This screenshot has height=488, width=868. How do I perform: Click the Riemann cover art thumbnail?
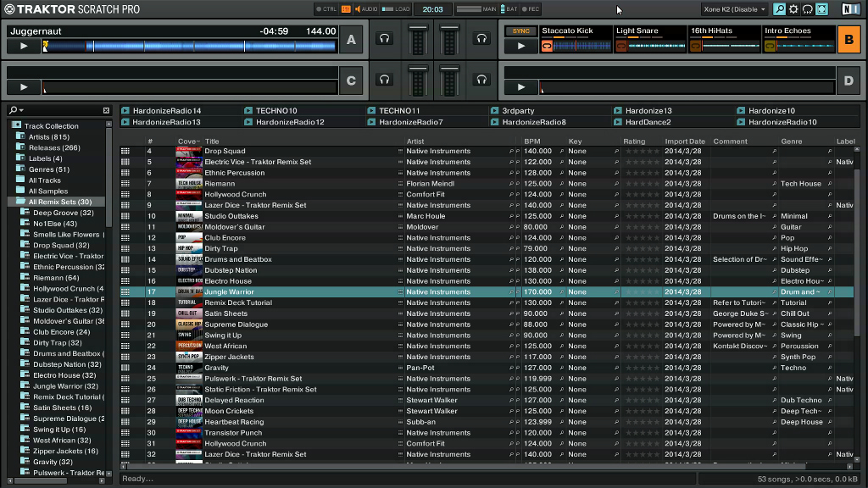tap(189, 184)
